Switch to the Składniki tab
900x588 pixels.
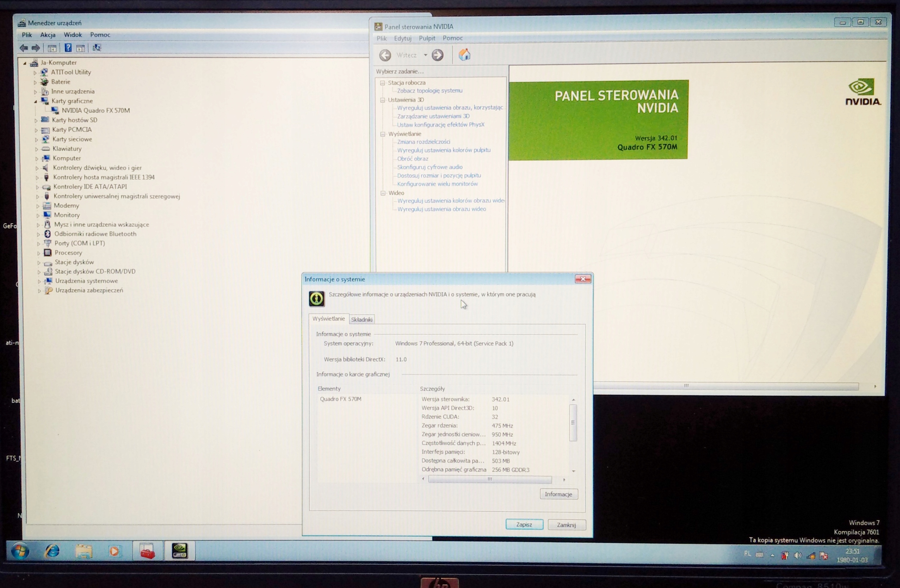click(x=361, y=319)
